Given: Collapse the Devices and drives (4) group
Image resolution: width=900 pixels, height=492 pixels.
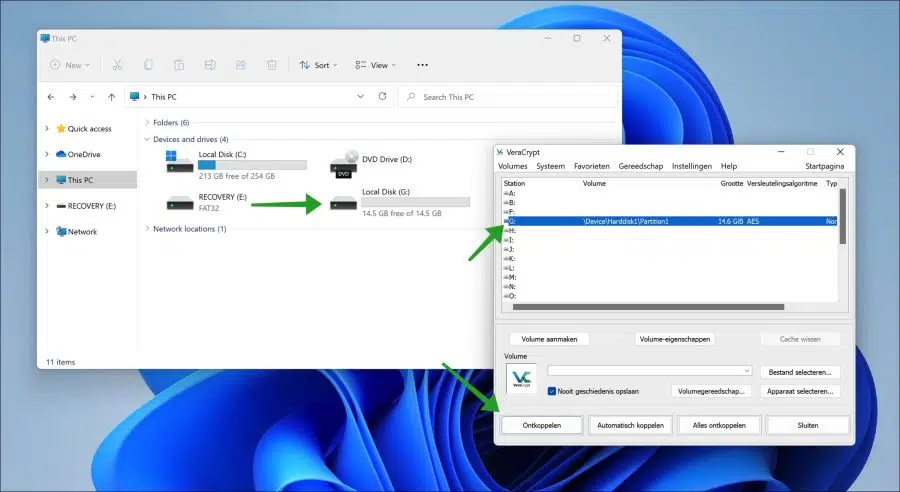Looking at the screenshot, I should click(147, 139).
